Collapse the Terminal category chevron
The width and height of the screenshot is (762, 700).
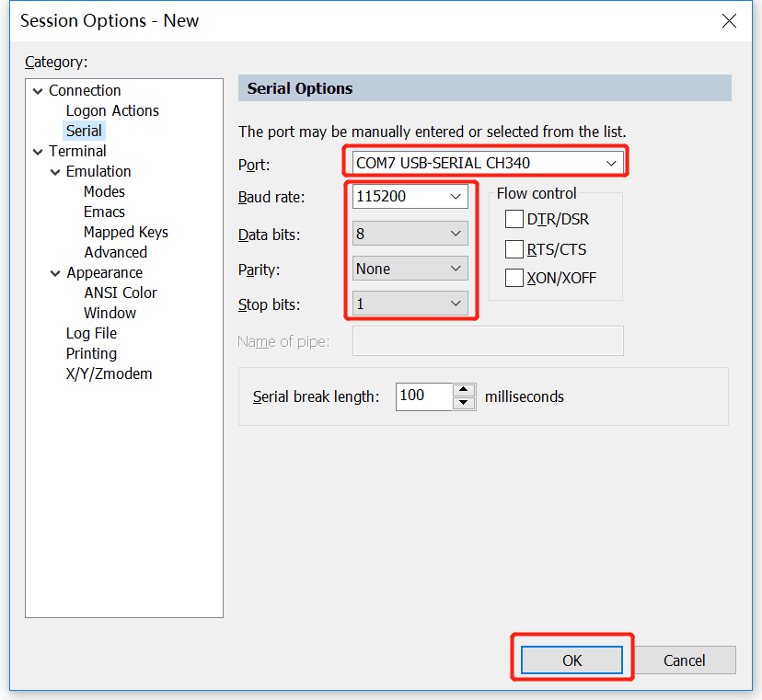[x=38, y=151]
